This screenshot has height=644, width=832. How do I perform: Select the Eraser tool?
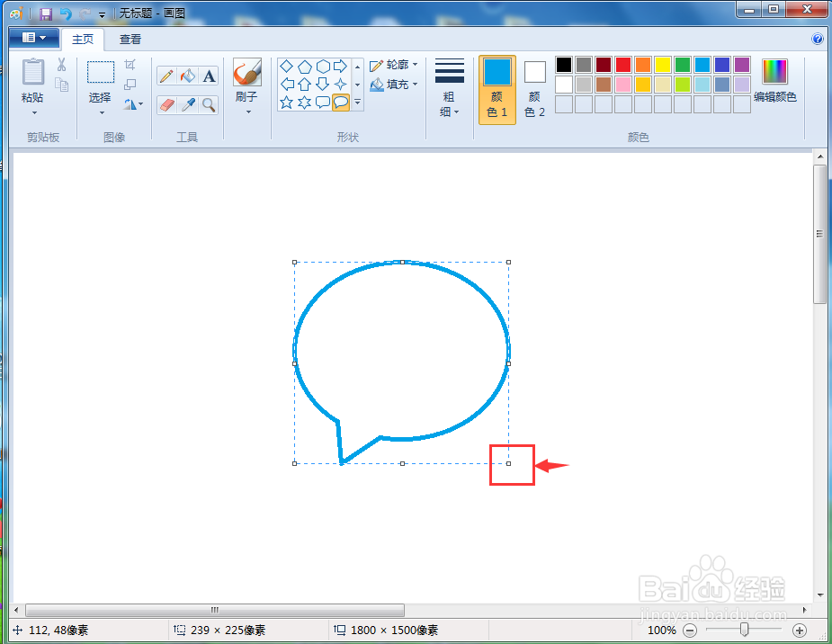[x=166, y=105]
